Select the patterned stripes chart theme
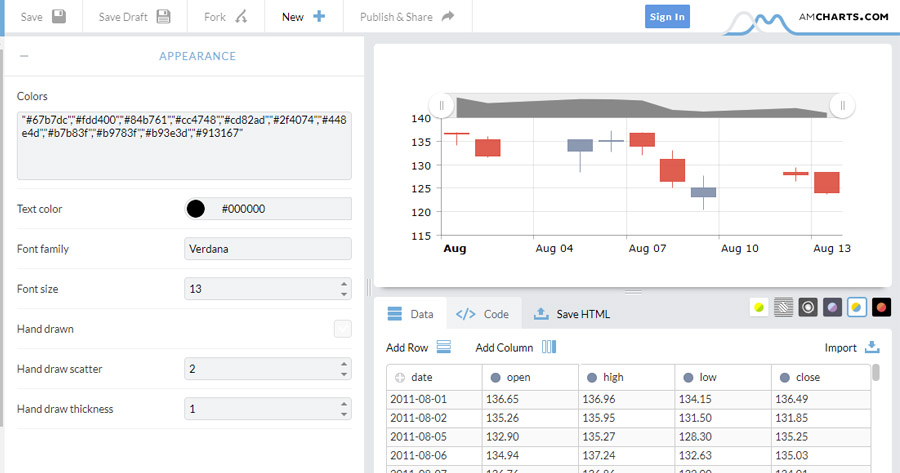This screenshot has width=900, height=473. click(x=784, y=308)
